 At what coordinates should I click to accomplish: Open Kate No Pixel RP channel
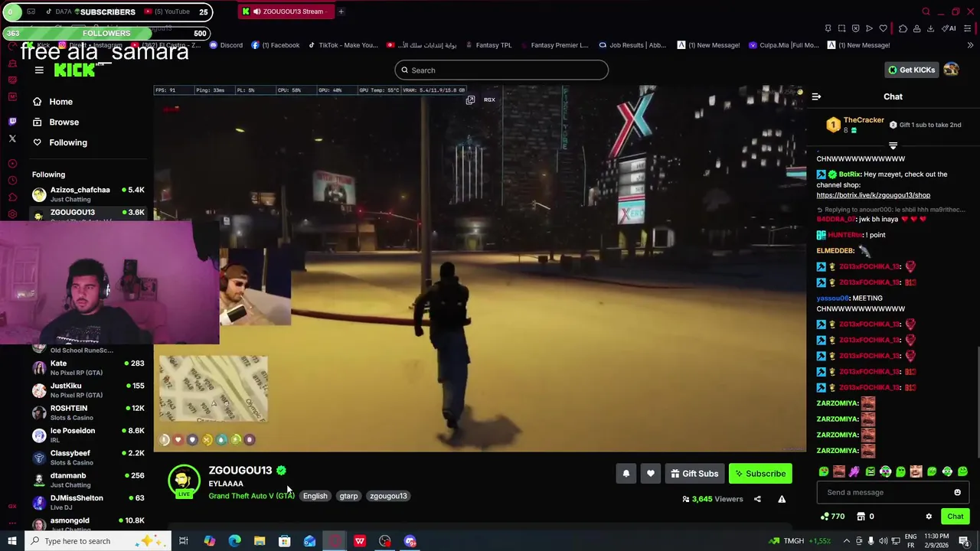[87, 368]
